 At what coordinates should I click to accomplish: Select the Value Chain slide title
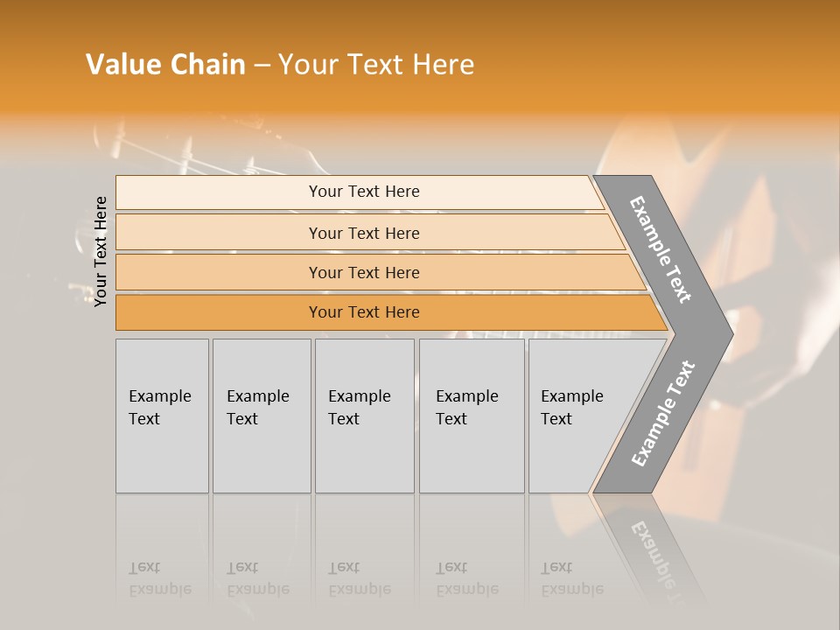[x=280, y=65]
